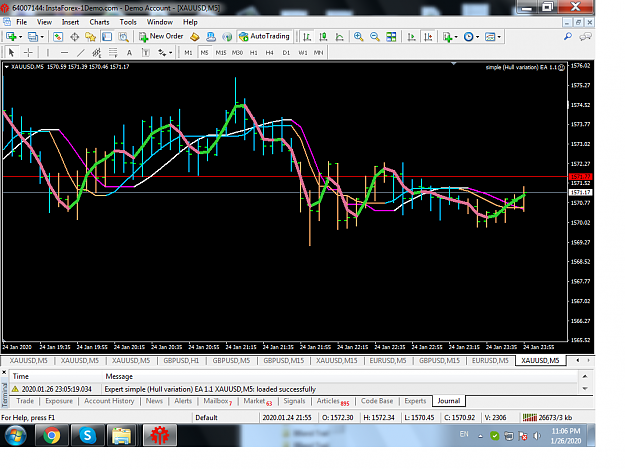Click the Profiles toolbar icon
The height and width of the screenshot is (469, 625).
pyautogui.click(x=33, y=37)
